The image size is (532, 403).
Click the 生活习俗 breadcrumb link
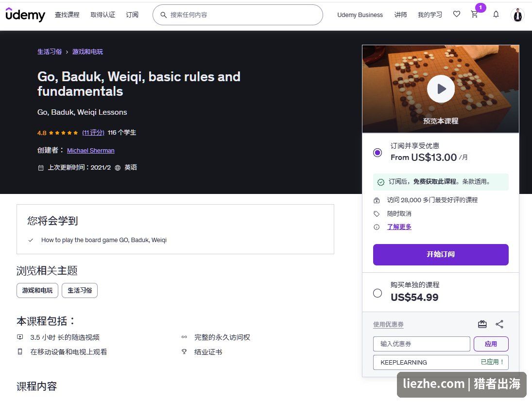50,52
